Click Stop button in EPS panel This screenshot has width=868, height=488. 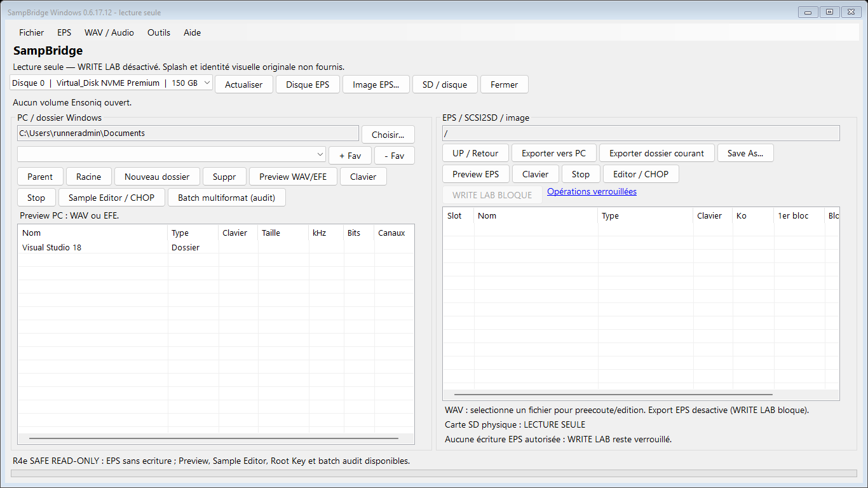581,174
